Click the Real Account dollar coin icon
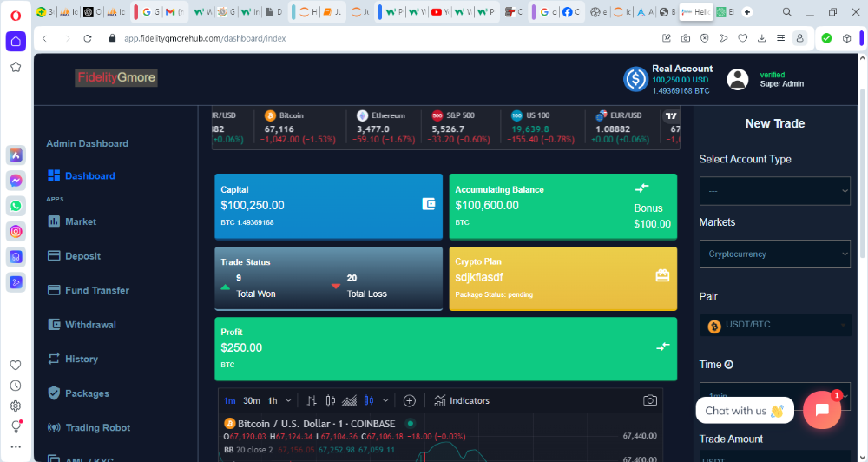This screenshot has height=462, width=868. (636, 79)
